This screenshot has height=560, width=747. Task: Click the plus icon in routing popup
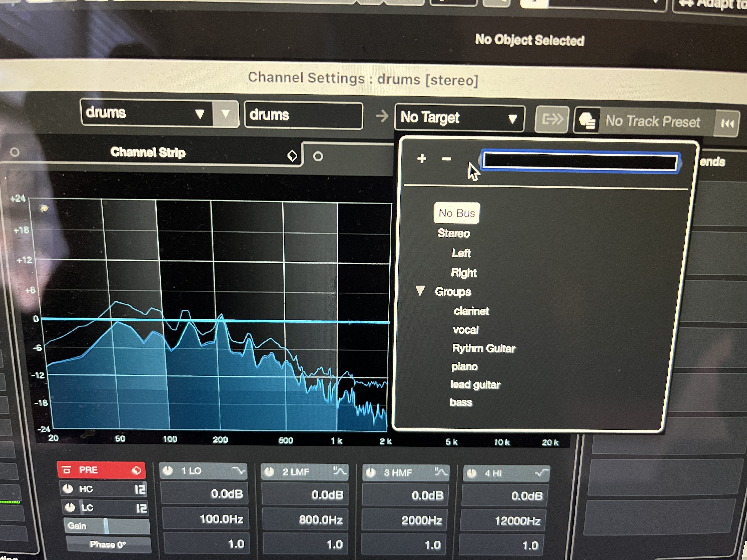421,158
